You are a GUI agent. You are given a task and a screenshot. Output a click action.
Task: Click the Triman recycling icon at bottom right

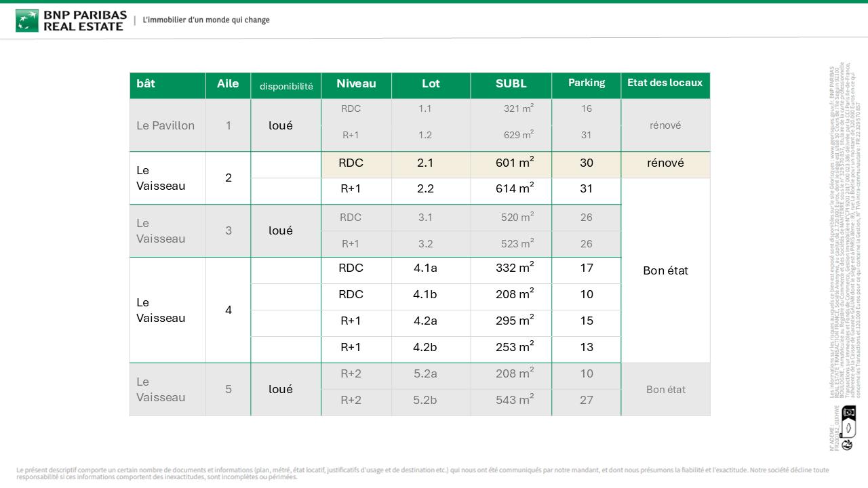pos(848,444)
